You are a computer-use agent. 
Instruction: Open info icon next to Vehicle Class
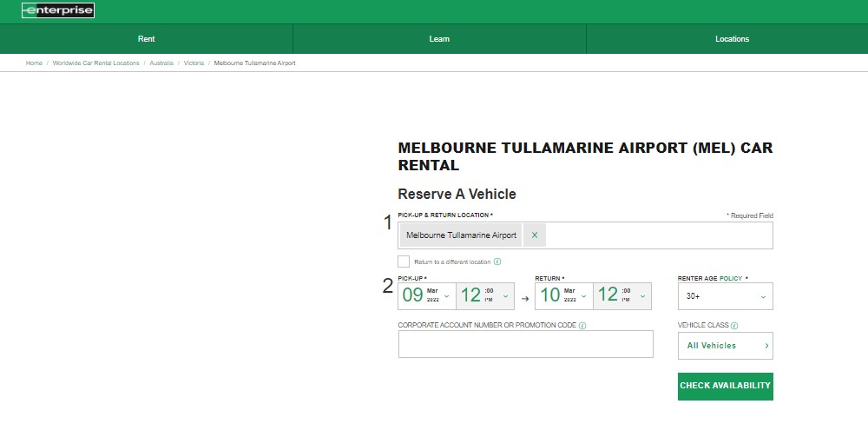click(x=734, y=326)
